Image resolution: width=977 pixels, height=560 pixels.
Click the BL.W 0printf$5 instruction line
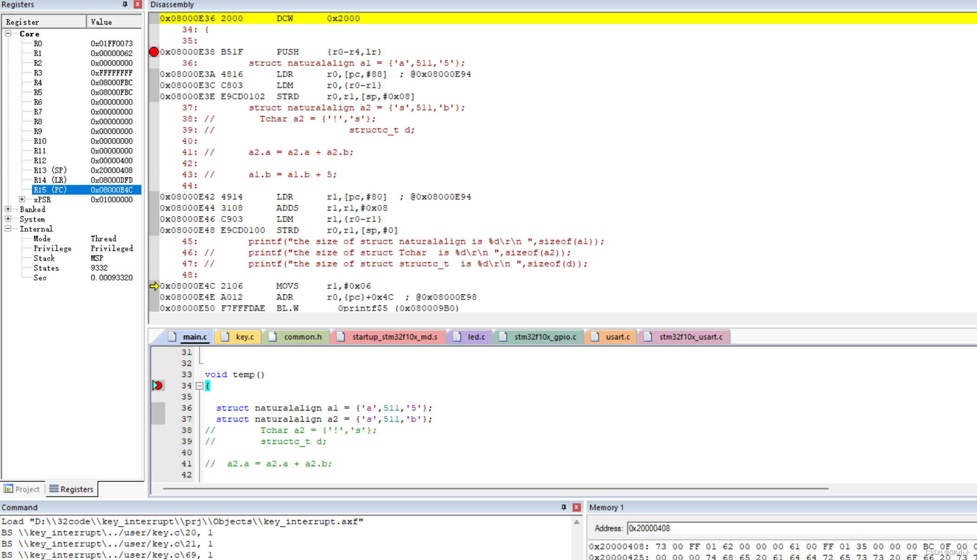(x=309, y=308)
